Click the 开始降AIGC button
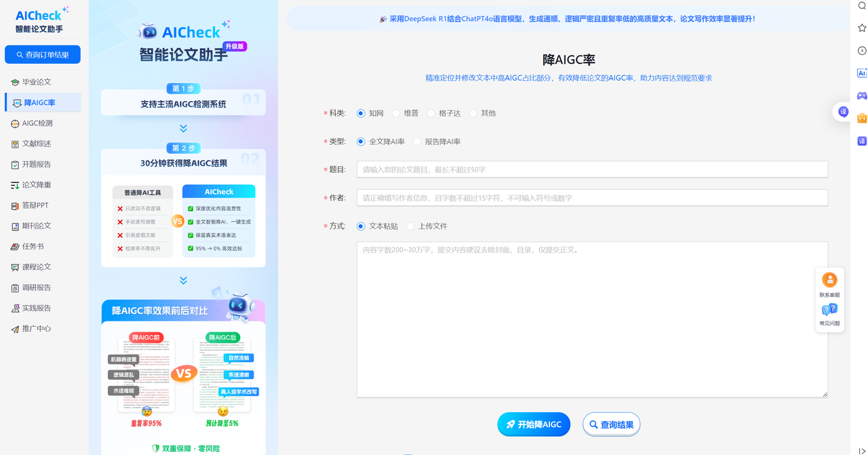This screenshot has height=455, width=868. pos(534,424)
